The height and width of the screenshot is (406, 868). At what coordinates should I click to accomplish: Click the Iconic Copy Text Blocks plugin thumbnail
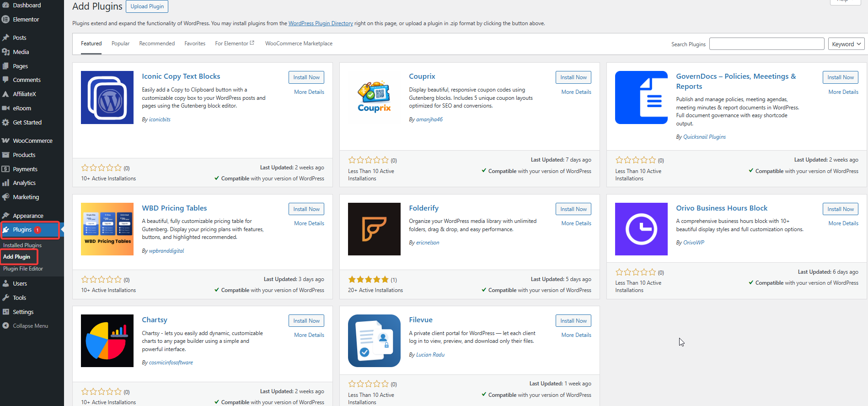(107, 97)
